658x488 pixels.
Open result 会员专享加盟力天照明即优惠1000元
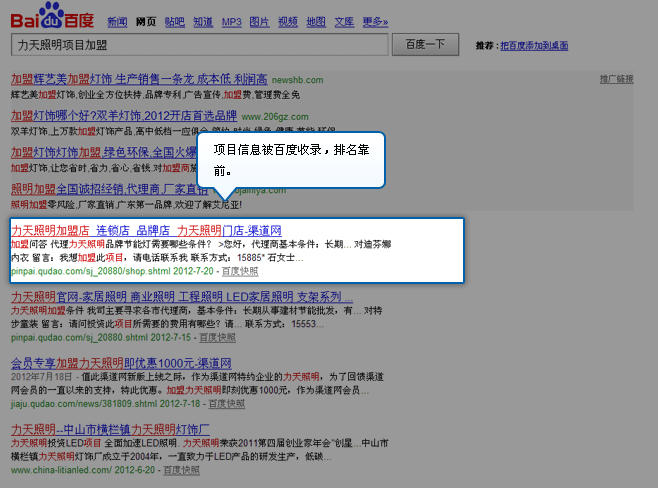point(121,363)
